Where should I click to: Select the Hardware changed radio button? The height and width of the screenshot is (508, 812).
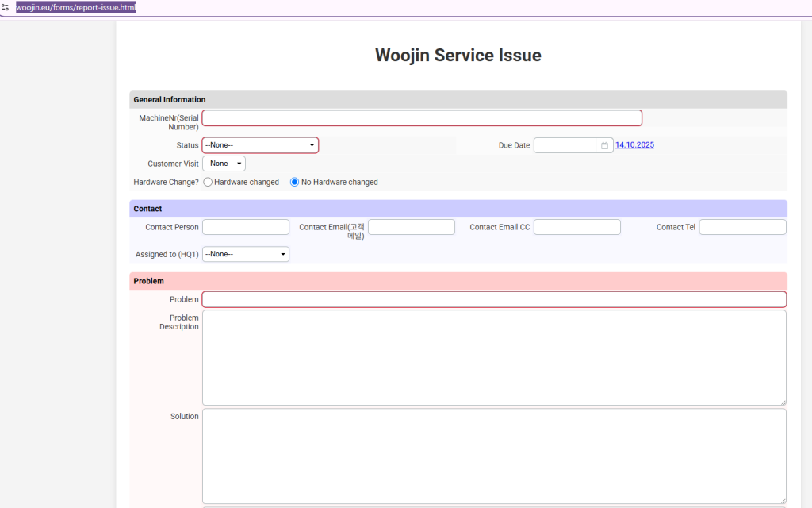pyautogui.click(x=208, y=182)
